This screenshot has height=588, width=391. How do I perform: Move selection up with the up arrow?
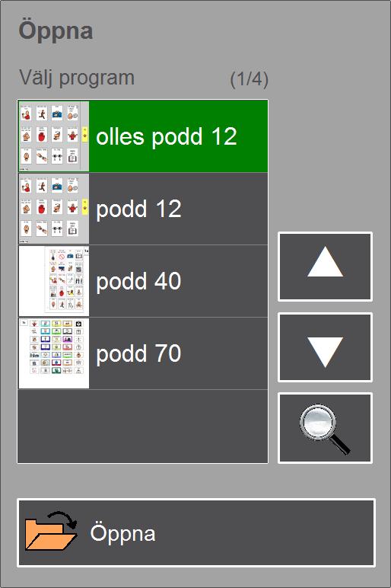[325, 267]
